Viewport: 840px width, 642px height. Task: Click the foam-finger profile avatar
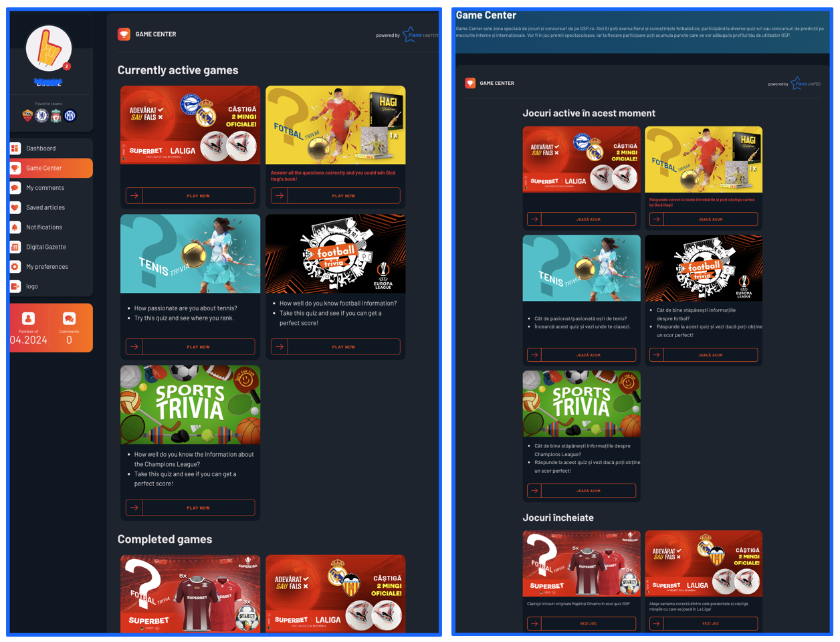coord(49,48)
